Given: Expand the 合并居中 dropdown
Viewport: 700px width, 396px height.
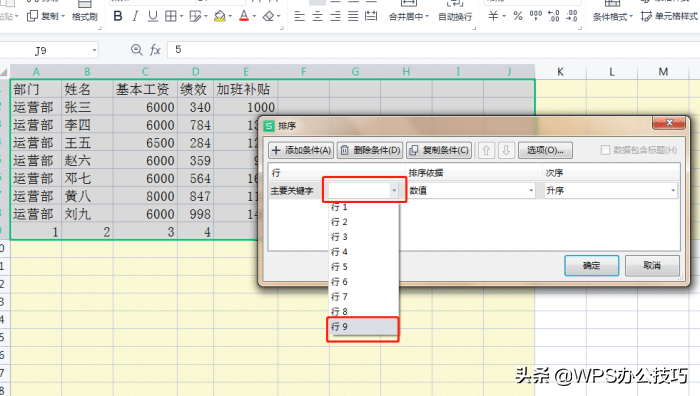Looking at the screenshot, I should [427, 17].
